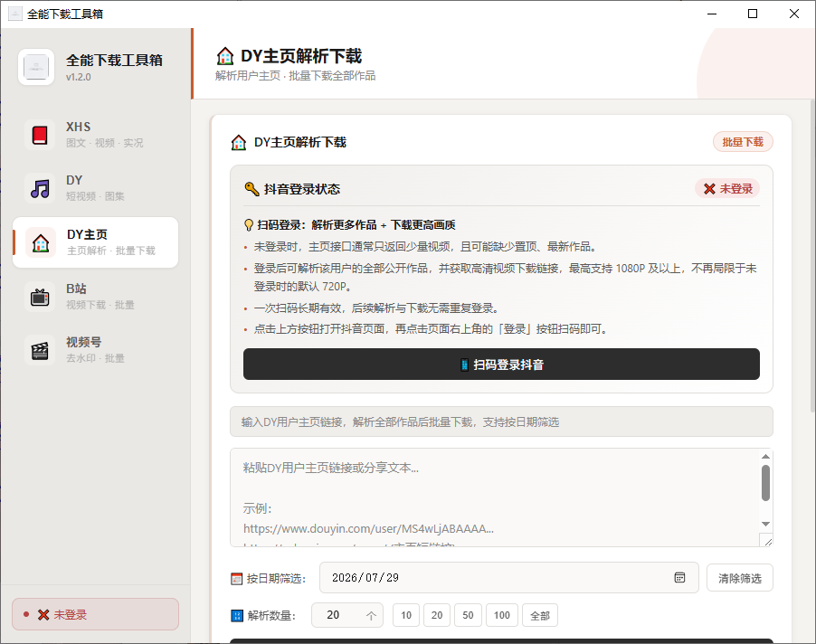This screenshot has width=816, height=644.
Task: Select 全部 for parse count
Action: tap(540, 615)
